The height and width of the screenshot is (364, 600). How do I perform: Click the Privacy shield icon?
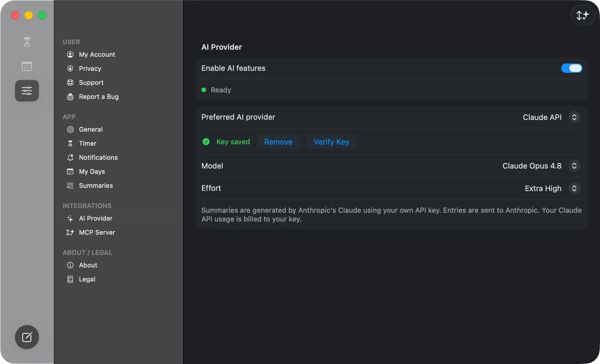[70, 68]
